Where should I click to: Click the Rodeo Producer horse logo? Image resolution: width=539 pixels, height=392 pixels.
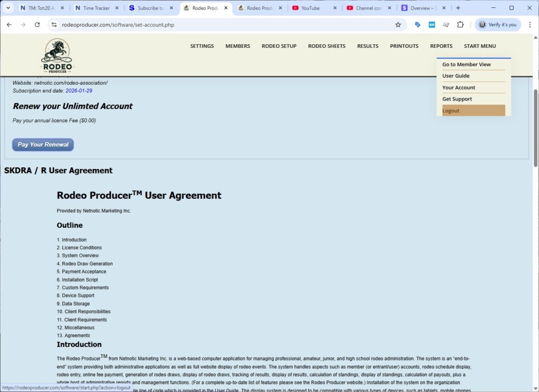coord(57,54)
